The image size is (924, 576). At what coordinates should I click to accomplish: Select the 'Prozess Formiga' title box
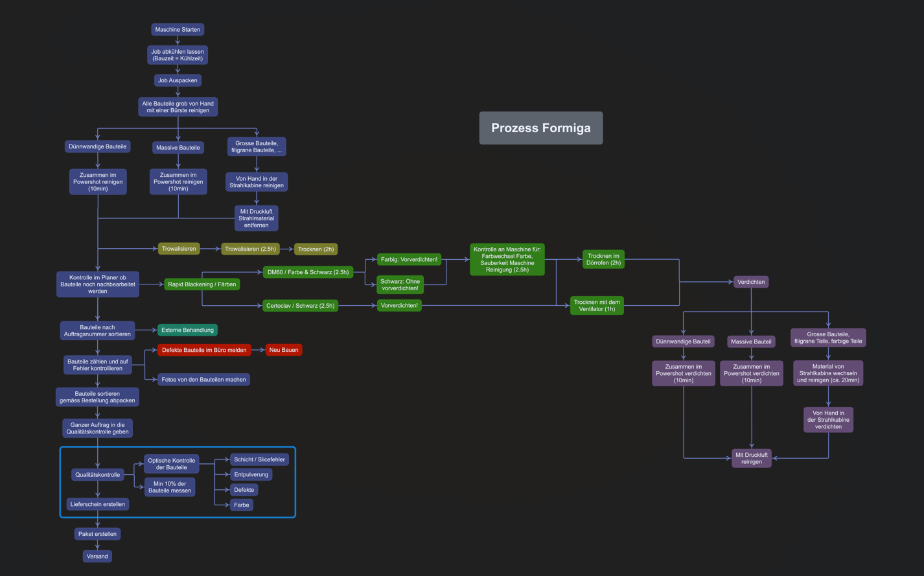point(541,128)
